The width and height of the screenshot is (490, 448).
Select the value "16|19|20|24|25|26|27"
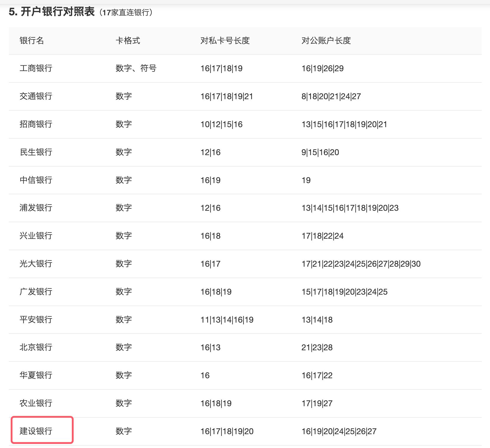(339, 432)
